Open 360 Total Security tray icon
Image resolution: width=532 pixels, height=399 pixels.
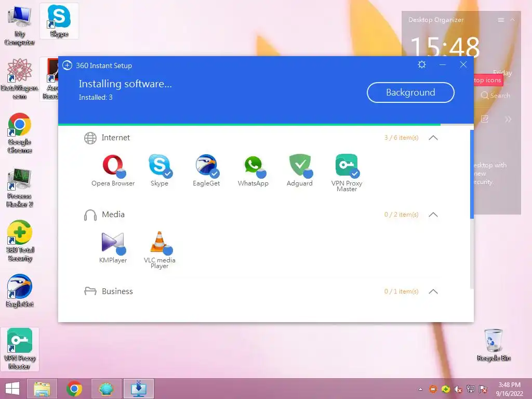point(445,389)
